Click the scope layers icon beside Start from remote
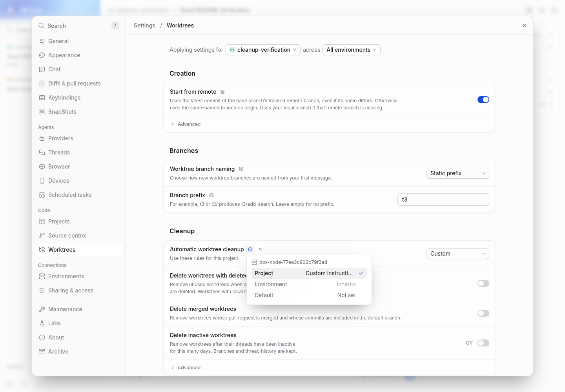This screenshot has width=565, height=392. [222, 92]
